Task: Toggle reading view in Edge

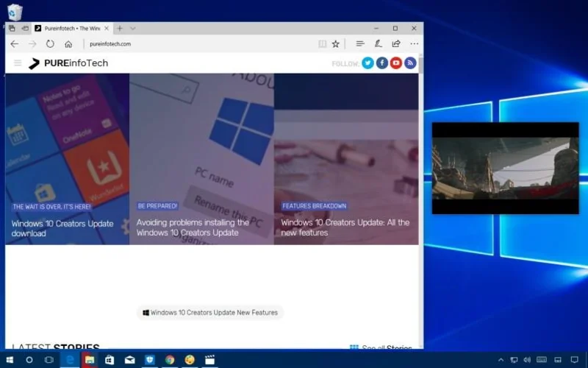Action: point(322,44)
